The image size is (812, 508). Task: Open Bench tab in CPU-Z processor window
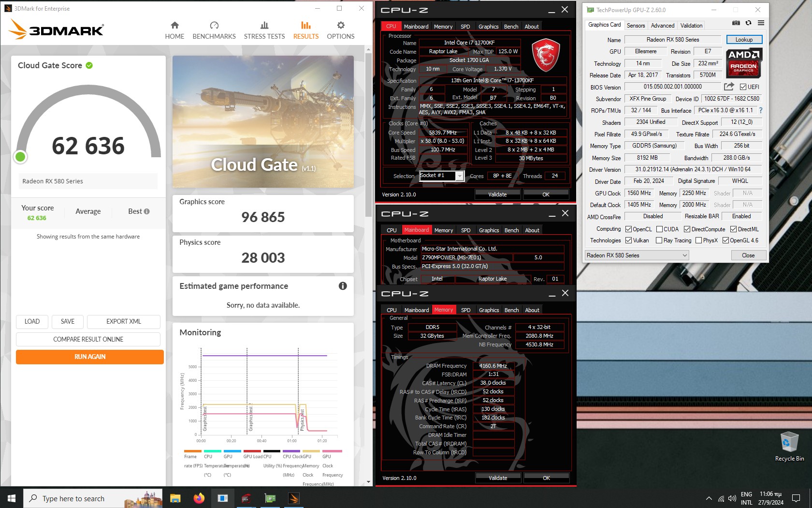(x=511, y=27)
